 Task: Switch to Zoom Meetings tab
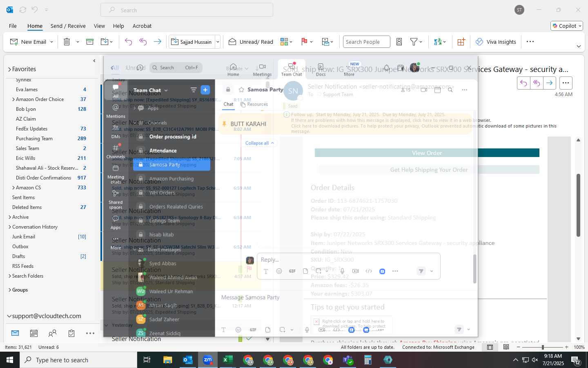(262, 70)
